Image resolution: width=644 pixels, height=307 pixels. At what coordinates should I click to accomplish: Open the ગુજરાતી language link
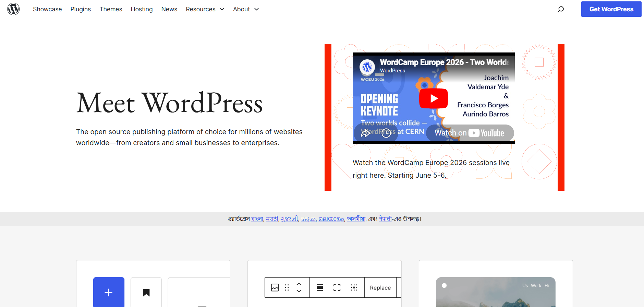pos(289,219)
